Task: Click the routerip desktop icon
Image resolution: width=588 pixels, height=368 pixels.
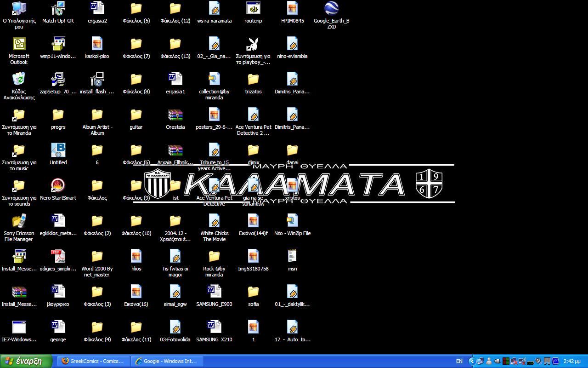Action: click(253, 8)
